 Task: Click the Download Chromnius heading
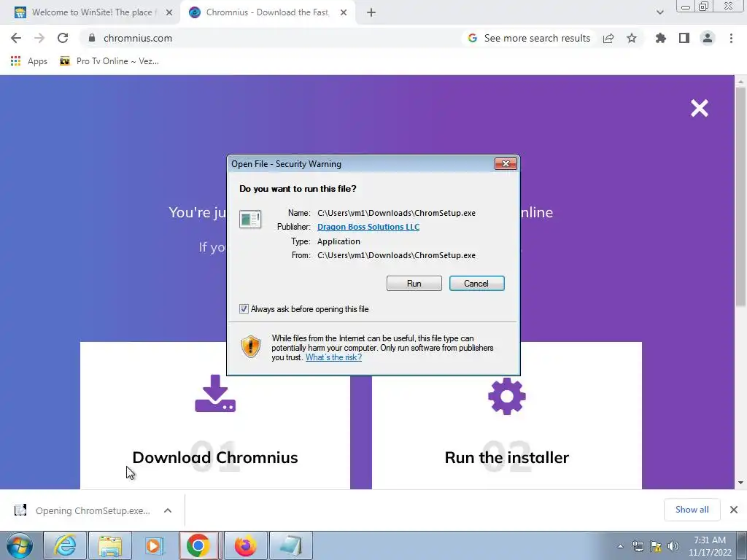(215, 457)
